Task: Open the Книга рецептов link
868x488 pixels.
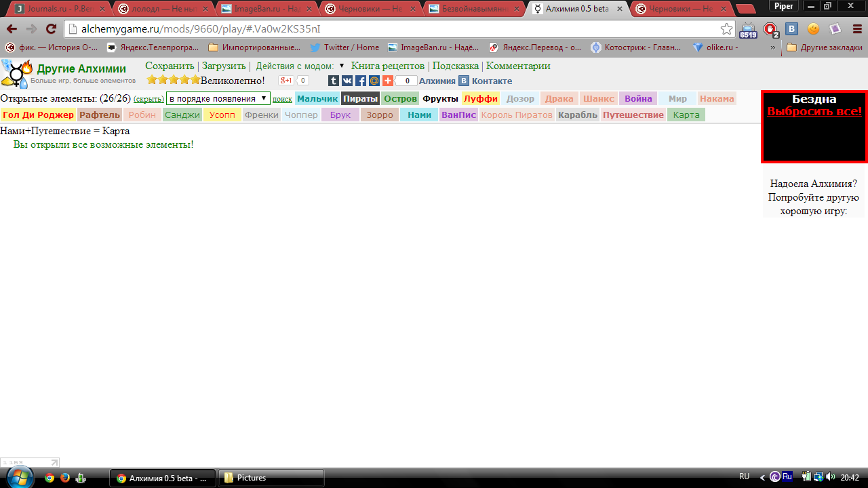Action: coord(388,66)
